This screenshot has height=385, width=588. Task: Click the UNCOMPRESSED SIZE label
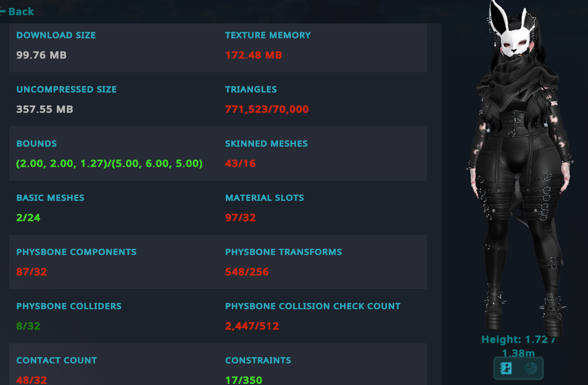66,90
